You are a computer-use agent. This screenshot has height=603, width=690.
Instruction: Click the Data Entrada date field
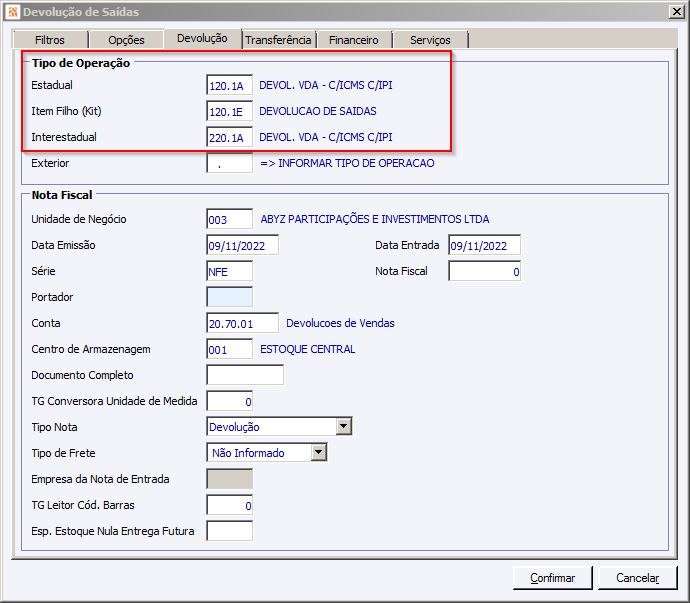point(484,245)
